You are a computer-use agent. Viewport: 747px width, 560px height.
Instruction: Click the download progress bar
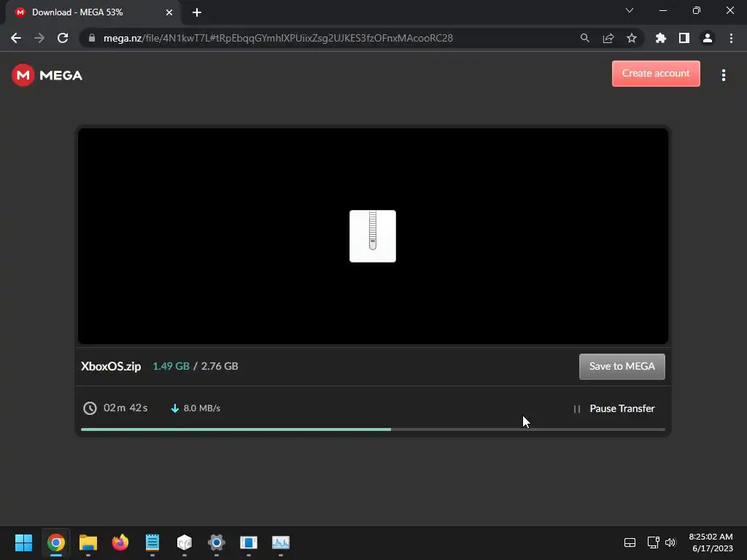[373, 429]
